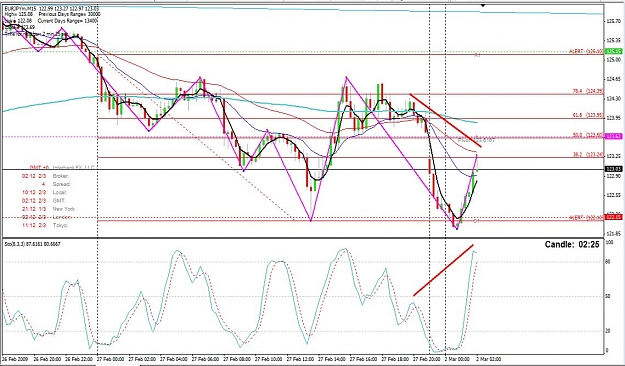This screenshot has width=625, height=366.
Task: Click the 'GMT:' time row
Action: coord(44,201)
